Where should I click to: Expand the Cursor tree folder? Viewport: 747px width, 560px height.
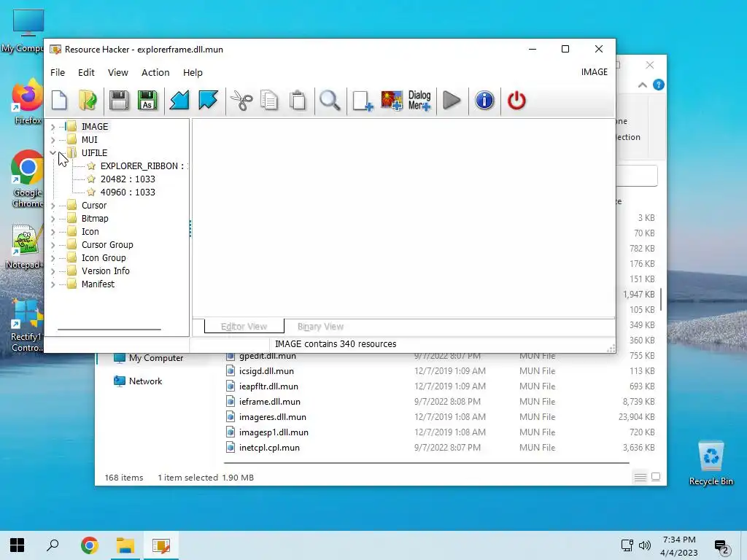coord(53,206)
